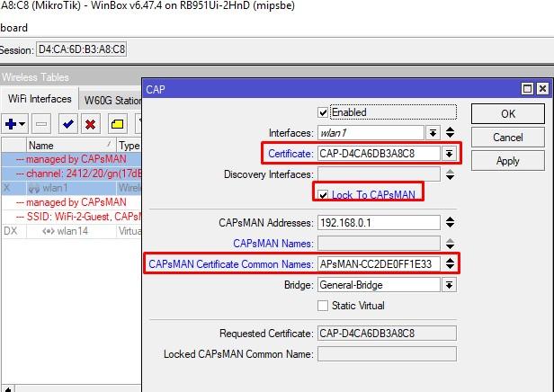Screen dimensions: 554x392
Task: Toggle the Lock To CAPsMAN checkbox
Action: (x=323, y=195)
